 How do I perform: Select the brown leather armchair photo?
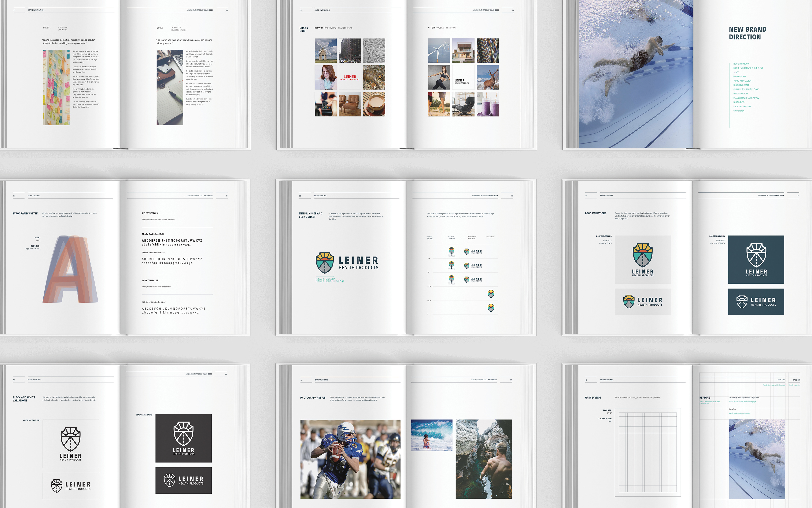(350, 105)
